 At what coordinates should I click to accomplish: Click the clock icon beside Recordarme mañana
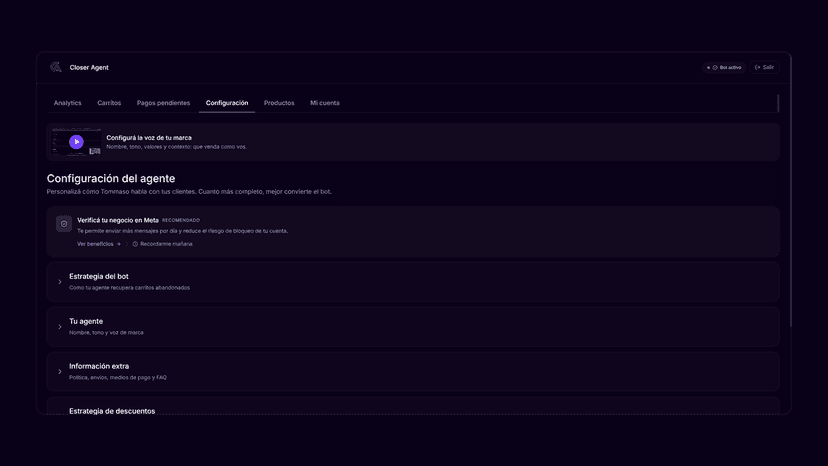(x=135, y=244)
